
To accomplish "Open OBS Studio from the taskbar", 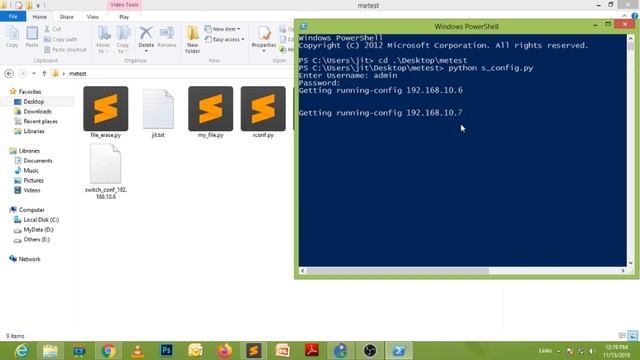I will click(x=370, y=351).
